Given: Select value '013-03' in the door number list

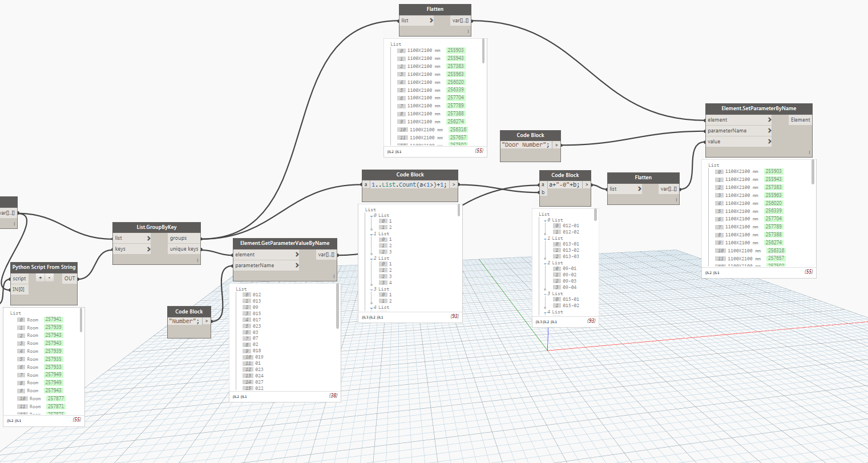Looking at the screenshot, I should click(x=571, y=257).
